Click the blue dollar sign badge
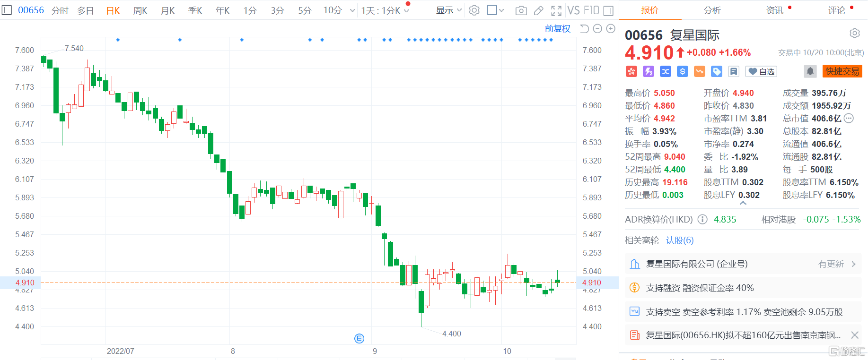 (683, 71)
